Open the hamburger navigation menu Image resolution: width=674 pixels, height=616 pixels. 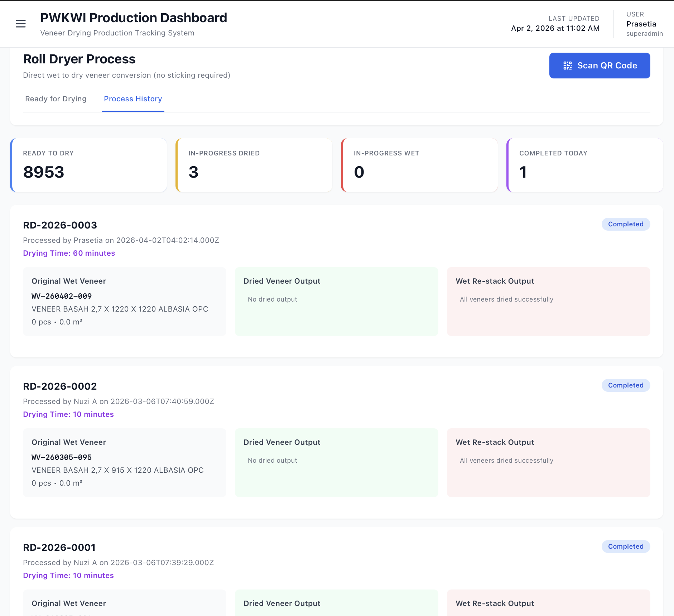pyautogui.click(x=21, y=24)
